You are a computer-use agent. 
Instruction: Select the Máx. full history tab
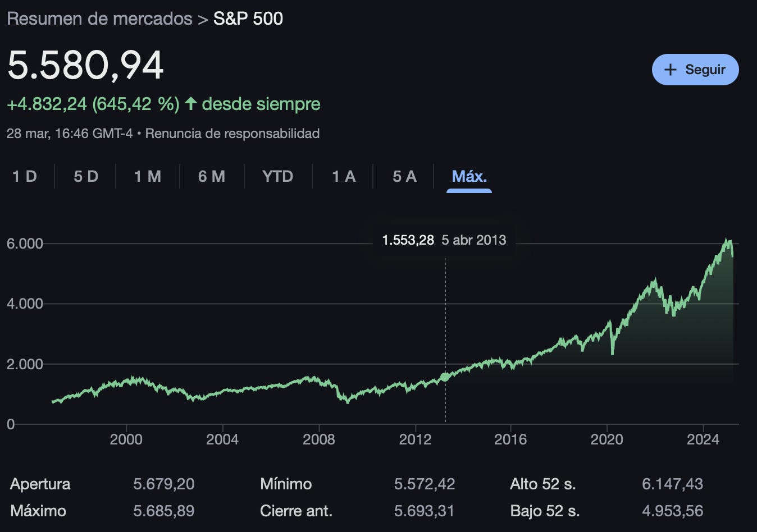469,177
